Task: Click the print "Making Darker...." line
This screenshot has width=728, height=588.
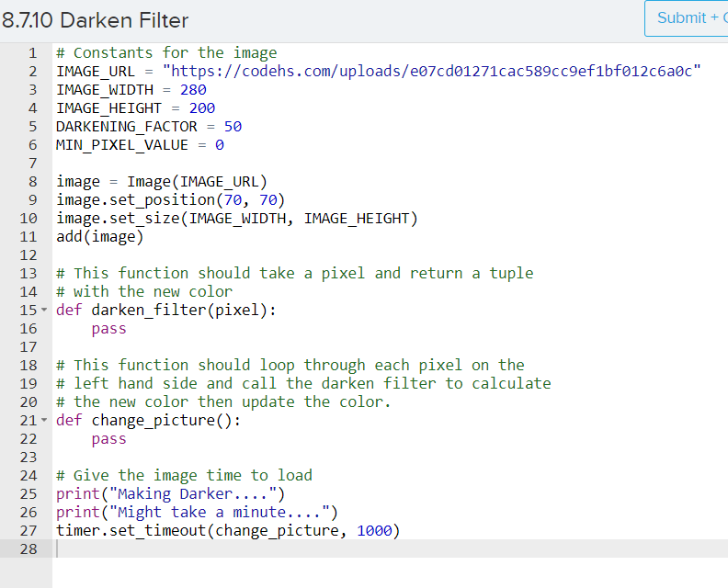Action: click(x=170, y=494)
